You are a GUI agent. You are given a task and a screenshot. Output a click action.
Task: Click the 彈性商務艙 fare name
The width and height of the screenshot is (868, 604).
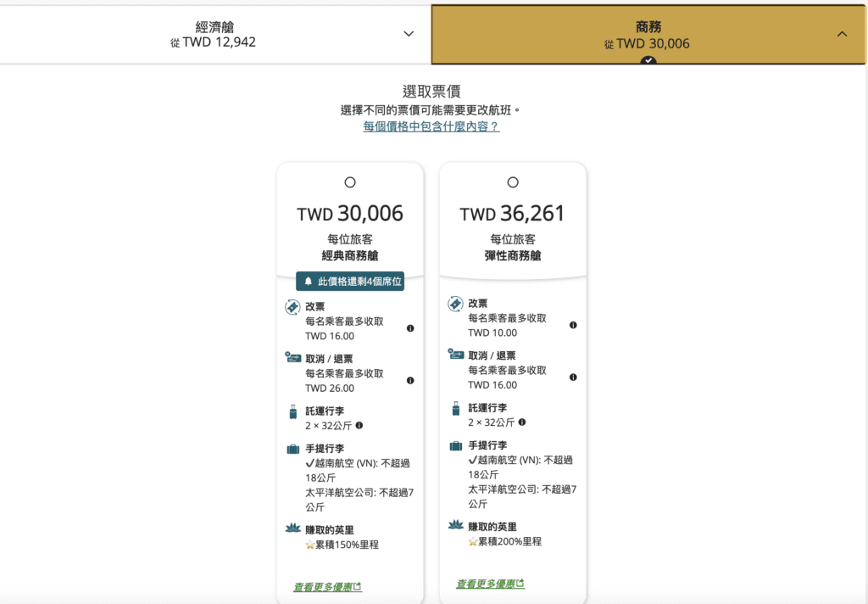coord(513,255)
